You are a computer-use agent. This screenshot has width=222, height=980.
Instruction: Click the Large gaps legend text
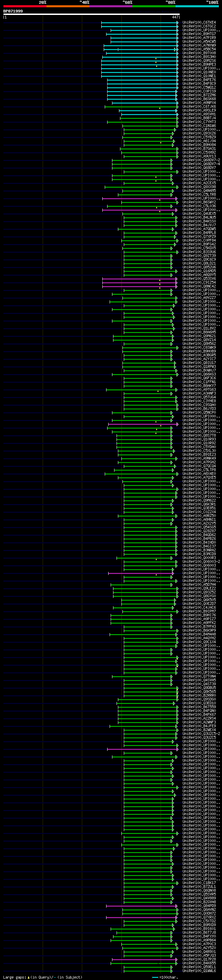click(x=43, y=977)
